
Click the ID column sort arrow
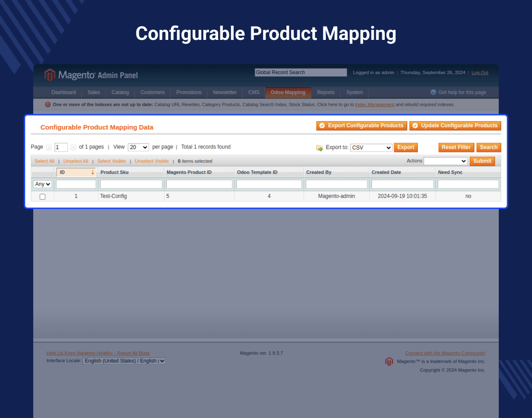pyautogui.click(x=93, y=172)
